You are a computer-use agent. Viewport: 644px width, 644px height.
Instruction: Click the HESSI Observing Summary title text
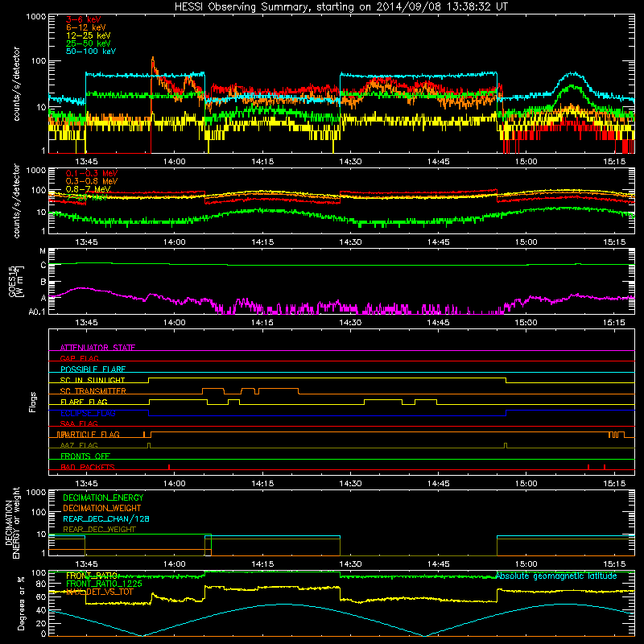pyautogui.click(x=341, y=7)
